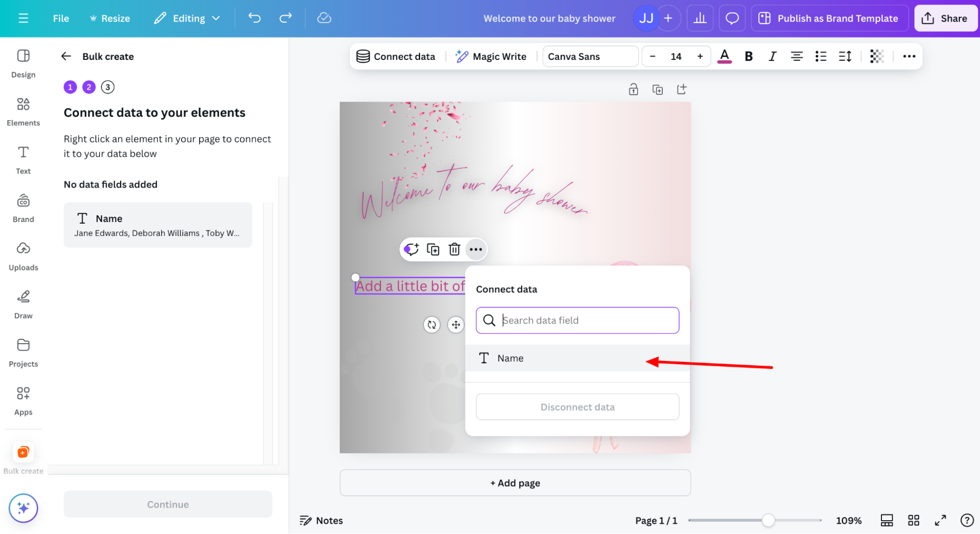
Task: Adjust the zoom slider handle
Action: 768,520
